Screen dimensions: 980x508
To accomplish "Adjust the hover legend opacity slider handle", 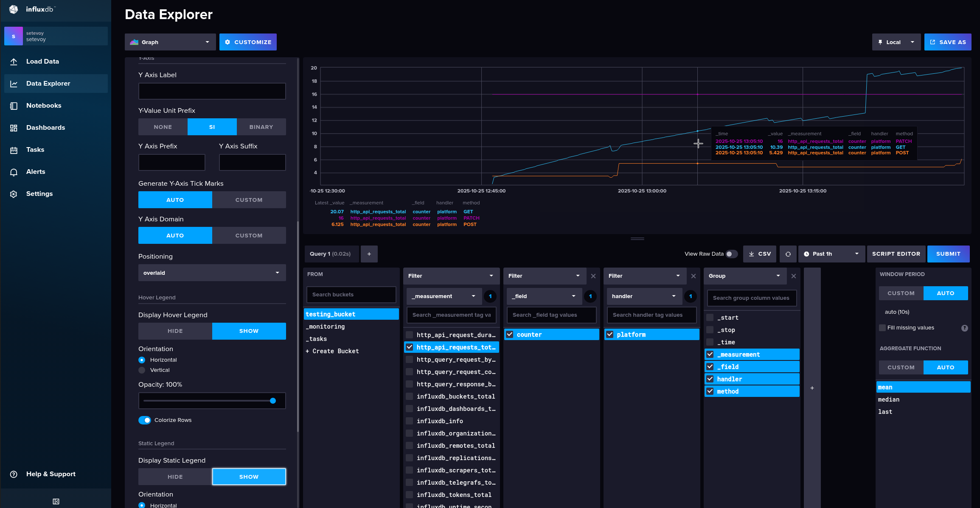I will tap(273, 401).
